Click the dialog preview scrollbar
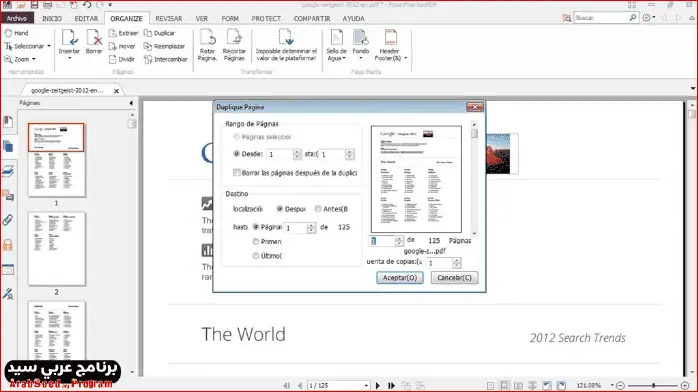Viewport: 698px width, 392px height. 474,178
